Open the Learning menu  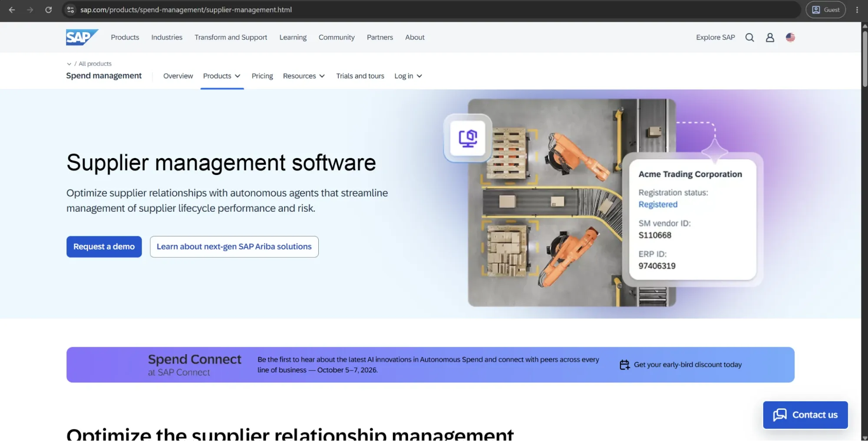coord(293,37)
